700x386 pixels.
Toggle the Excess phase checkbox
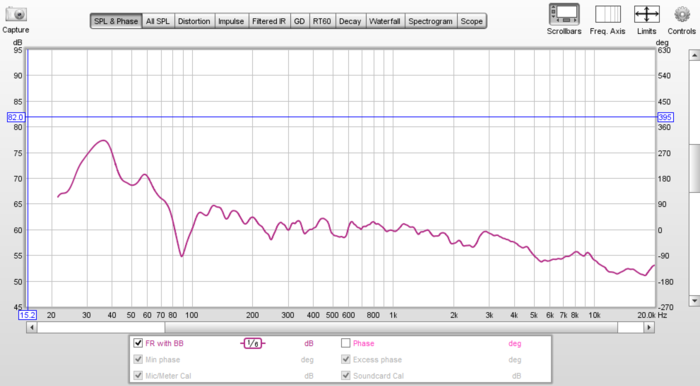point(346,359)
